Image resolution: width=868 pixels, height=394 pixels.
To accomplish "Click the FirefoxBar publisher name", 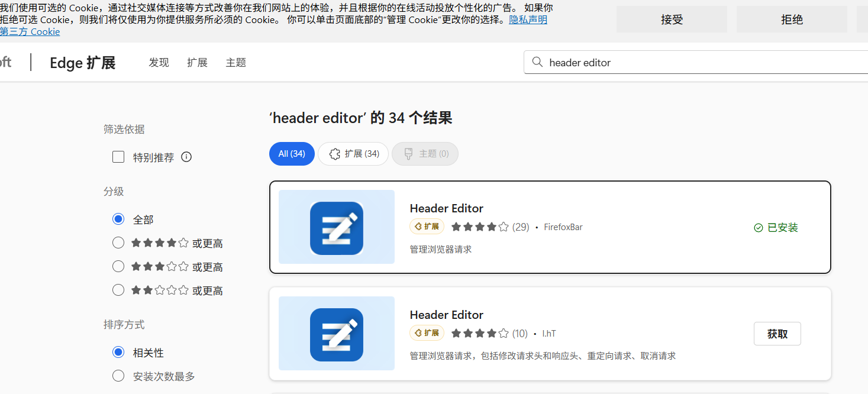I will pos(563,227).
